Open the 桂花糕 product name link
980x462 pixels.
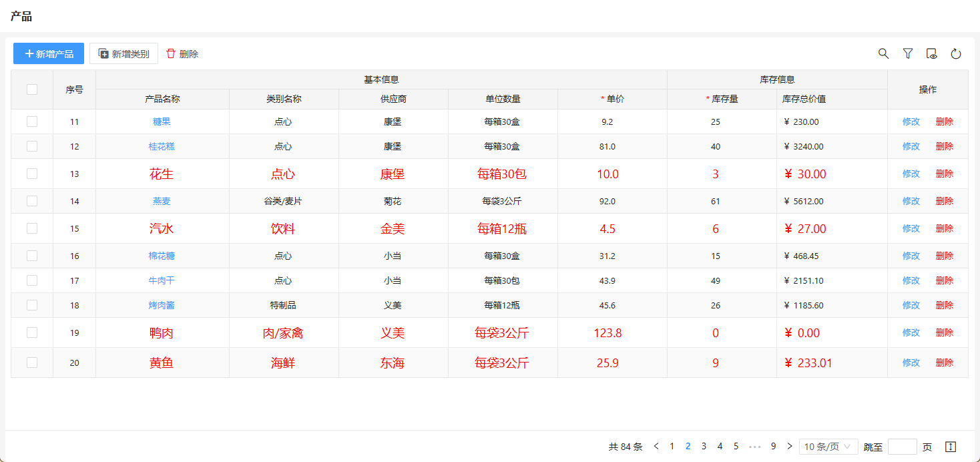tap(162, 146)
